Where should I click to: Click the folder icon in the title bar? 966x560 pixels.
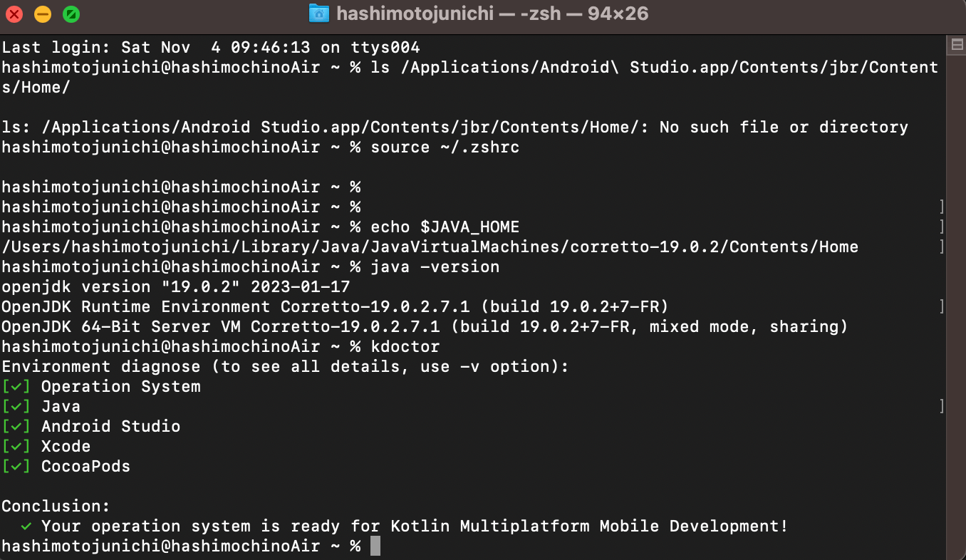[319, 14]
